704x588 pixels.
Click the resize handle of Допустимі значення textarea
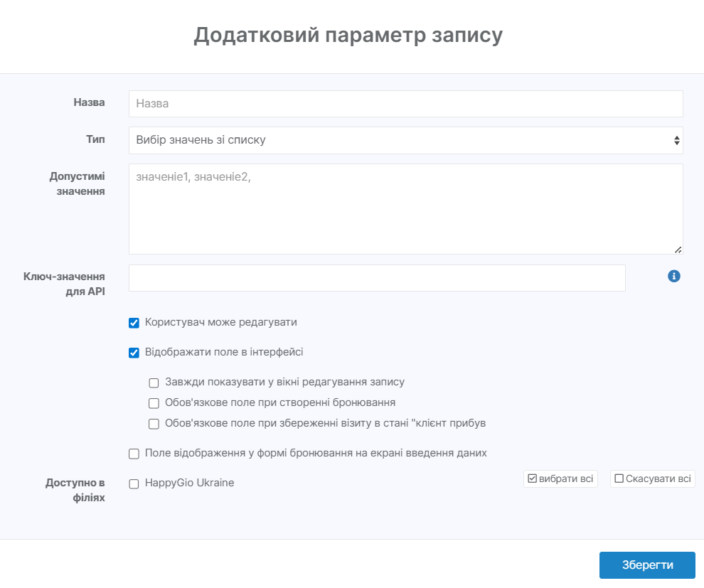[x=678, y=250]
